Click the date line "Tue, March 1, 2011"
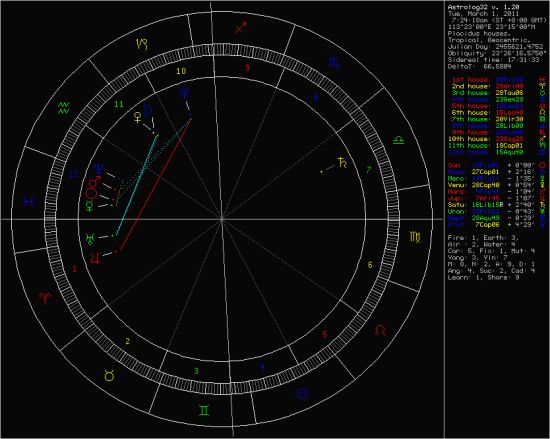550x439 pixels. click(x=483, y=14)
